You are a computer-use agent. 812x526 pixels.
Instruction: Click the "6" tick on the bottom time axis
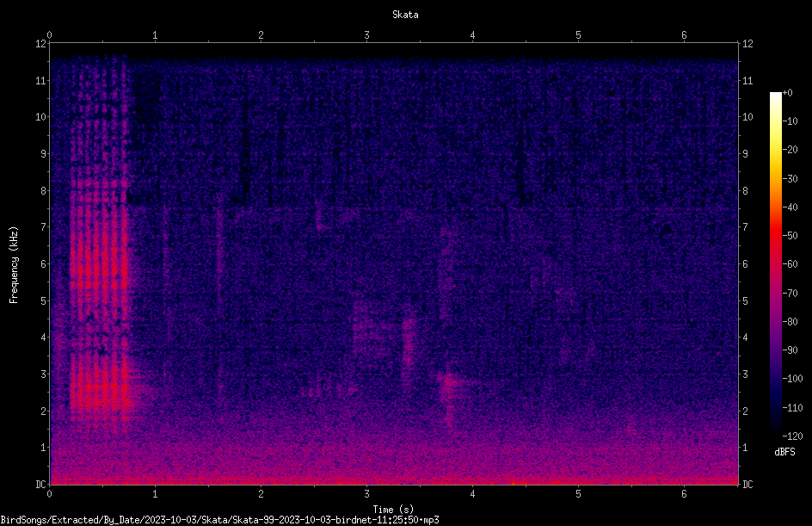click(x=684, y=494)
